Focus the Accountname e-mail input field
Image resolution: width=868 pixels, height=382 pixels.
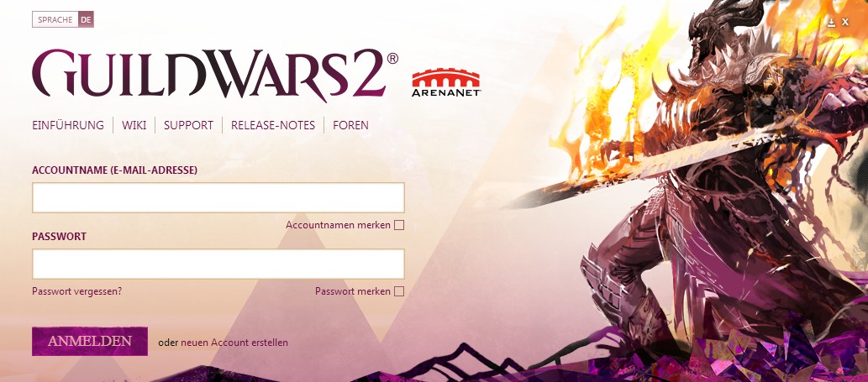(218, 197)
